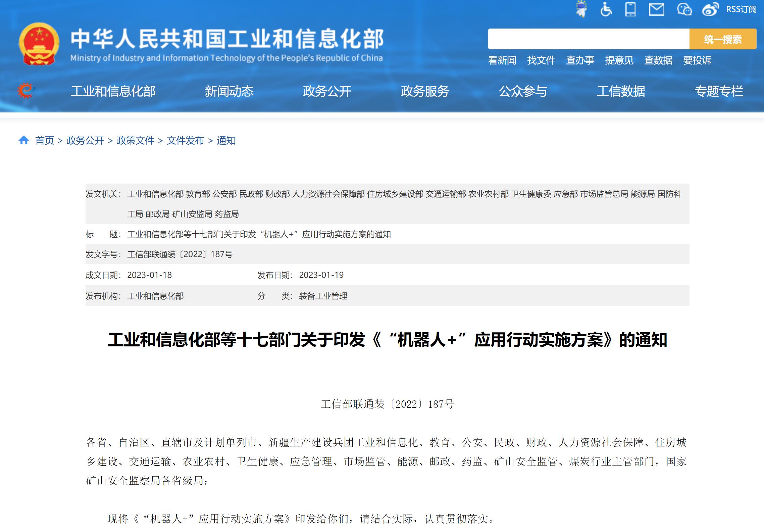
Task: Click the home icon in breadcrumb
Action: 24,140
